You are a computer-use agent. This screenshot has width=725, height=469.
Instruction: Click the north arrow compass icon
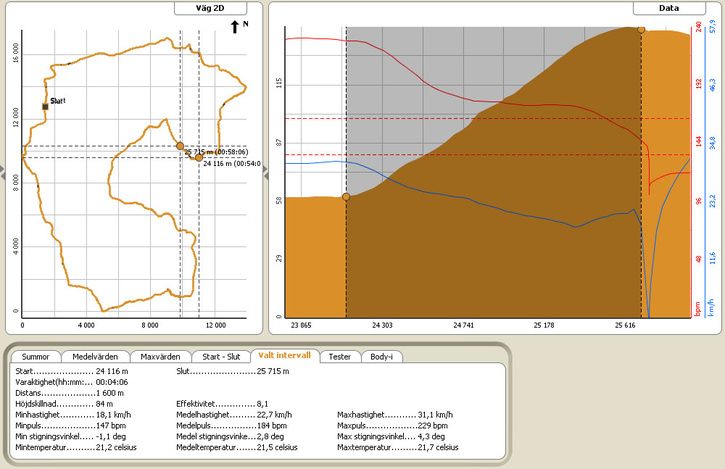coord(235,27)
